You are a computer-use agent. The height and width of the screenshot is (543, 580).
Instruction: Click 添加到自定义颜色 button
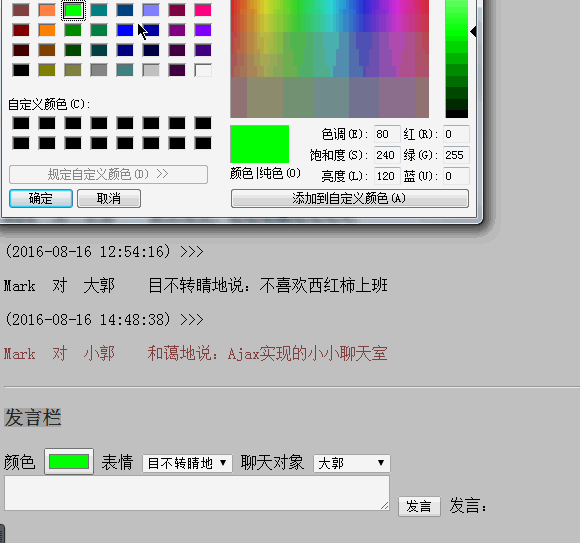tap(350, 199)
